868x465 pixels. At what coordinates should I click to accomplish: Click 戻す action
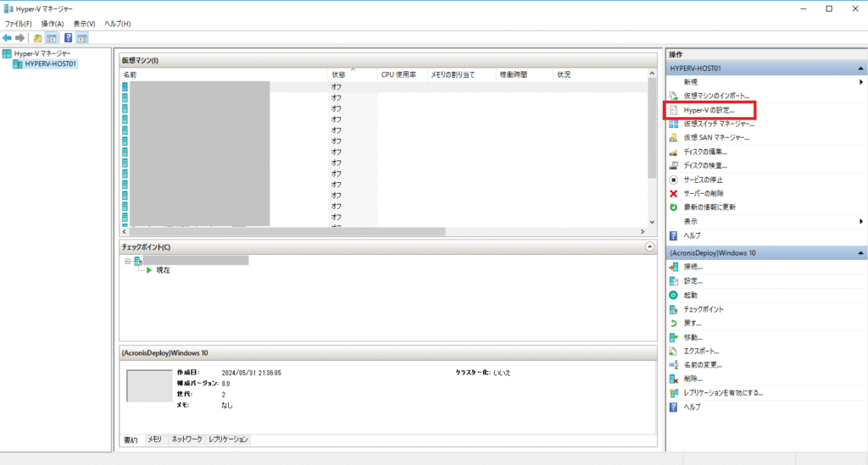click(693, 323)
